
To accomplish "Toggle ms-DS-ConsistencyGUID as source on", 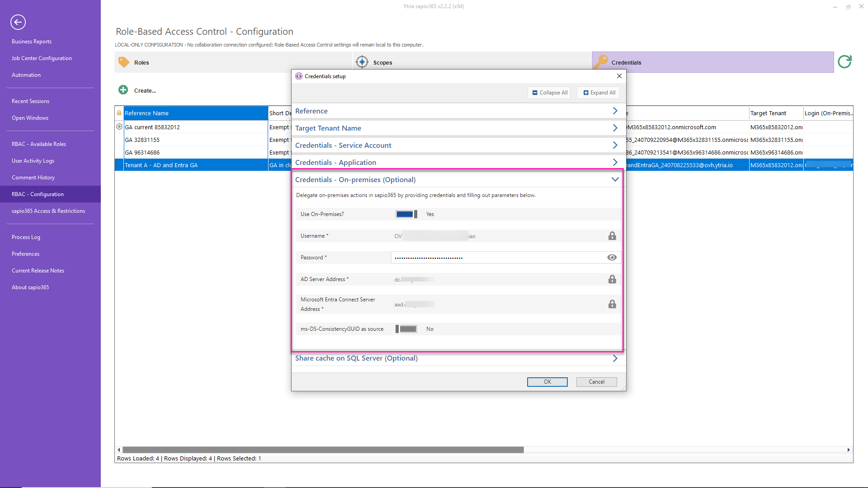I will (x=406, y=329).
